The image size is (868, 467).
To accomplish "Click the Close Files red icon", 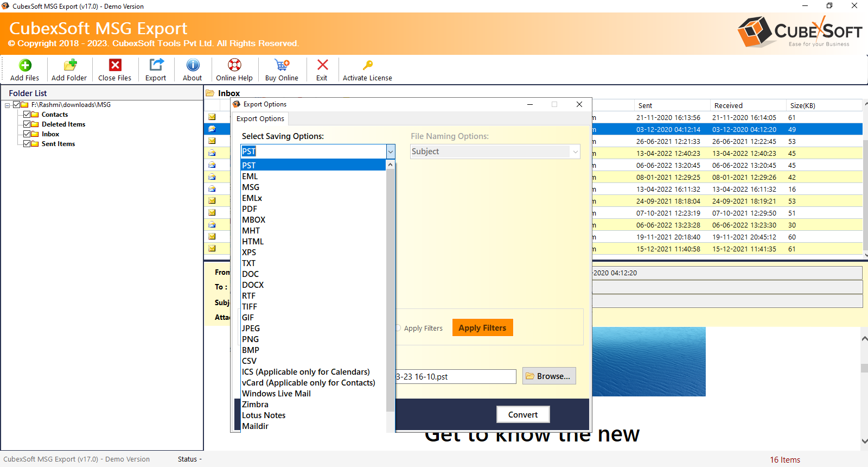I will (x=115, y=66).
